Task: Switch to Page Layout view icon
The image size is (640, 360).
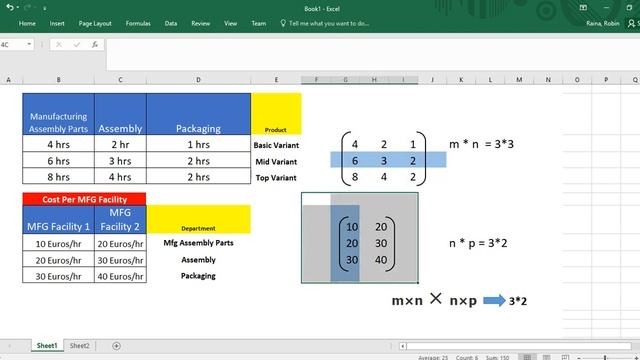Action: 546,357
